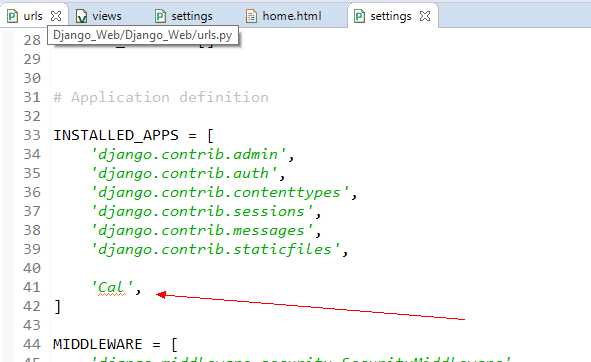Viewport: 591px width, 362px height.
Task: Click the urls tab Python file icon
Action: pyautogui.click(x=12, y=16)
